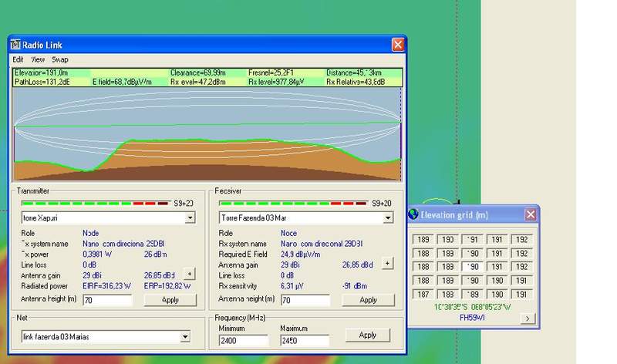Click the Radio Link title bar icon
The height and width of the screenshot is (364, 617).
click(15, 45)
